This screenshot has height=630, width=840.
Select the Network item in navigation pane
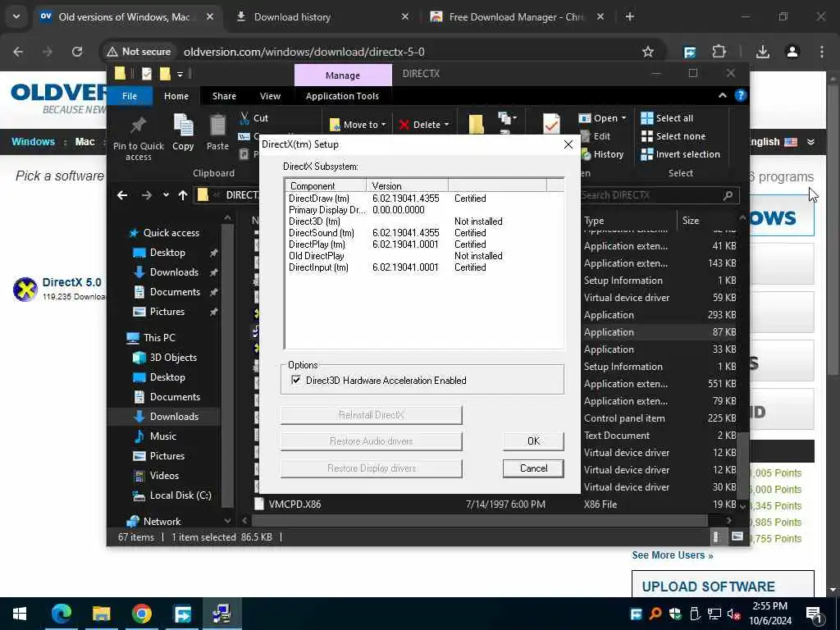point(162,521)
